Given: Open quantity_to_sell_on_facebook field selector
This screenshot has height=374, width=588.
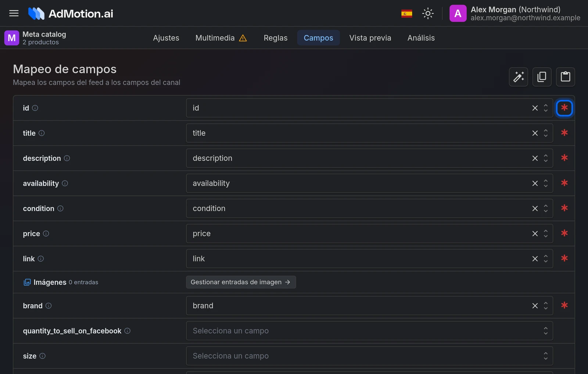Looking at the screenshot, I should click(369, 331).
